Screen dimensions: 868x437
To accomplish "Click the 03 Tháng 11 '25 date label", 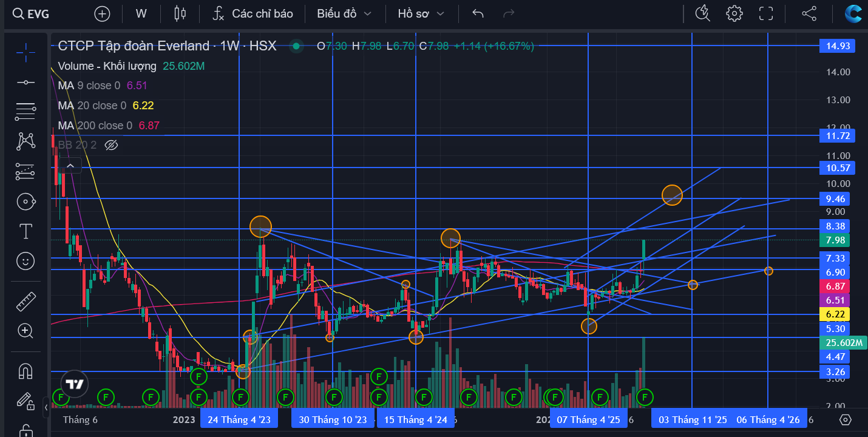I will [x=693, y=419].
